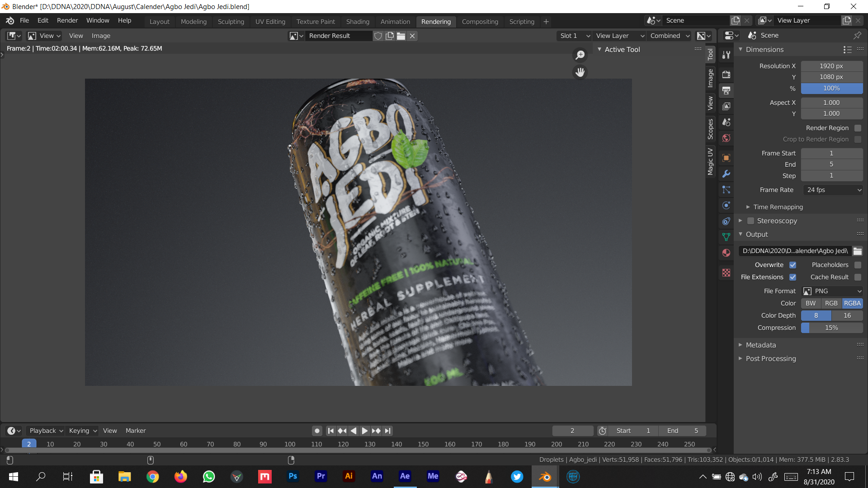868x488 pixels.
Task: Browse output folder with the folder icon
Action: click(x=858, y=251)
